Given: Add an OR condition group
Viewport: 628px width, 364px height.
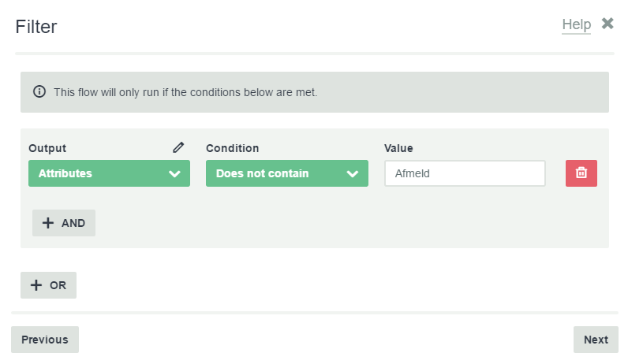Looking at the screenshot, I should coord(48,285).
